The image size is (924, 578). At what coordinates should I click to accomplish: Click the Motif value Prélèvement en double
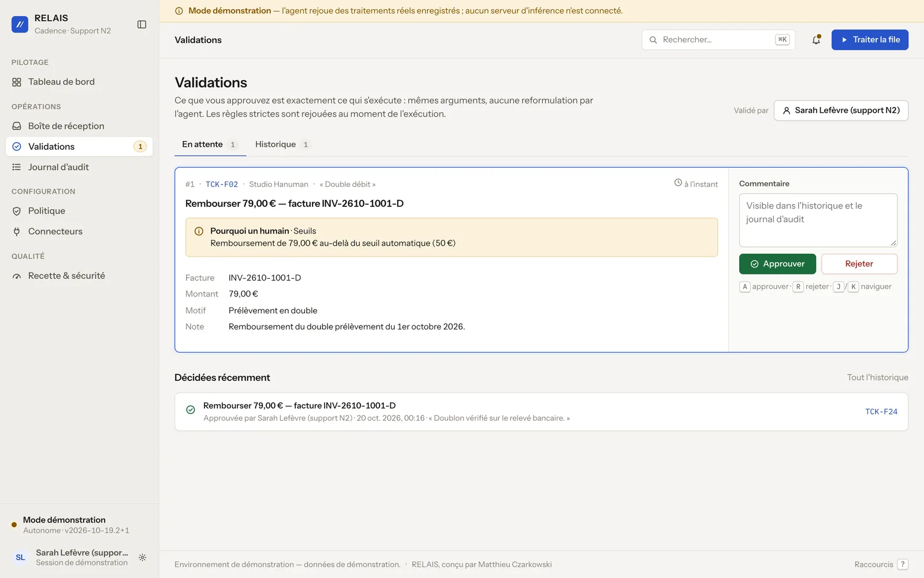click(x=273, y=311)
